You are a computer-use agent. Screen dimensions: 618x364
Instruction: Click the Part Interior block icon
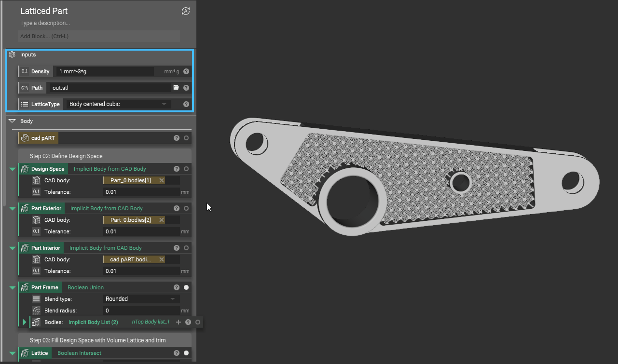(x=25, y=248)
